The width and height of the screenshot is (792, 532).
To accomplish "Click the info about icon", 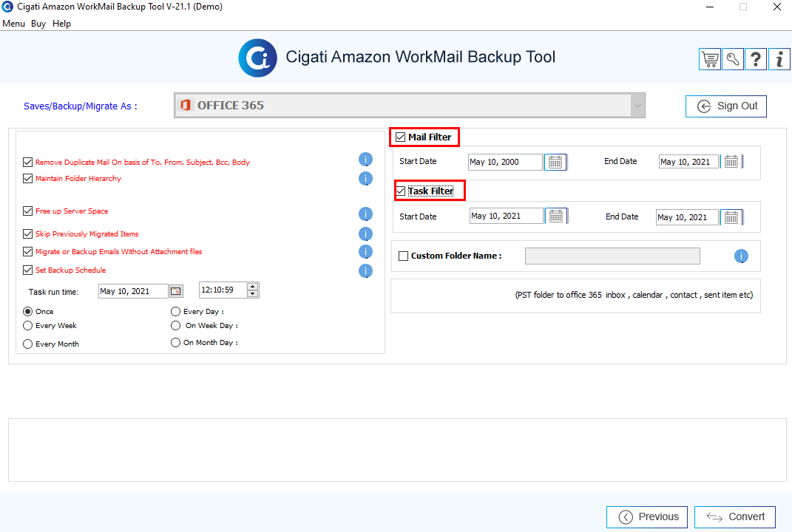I will click(x=779, y=60).
